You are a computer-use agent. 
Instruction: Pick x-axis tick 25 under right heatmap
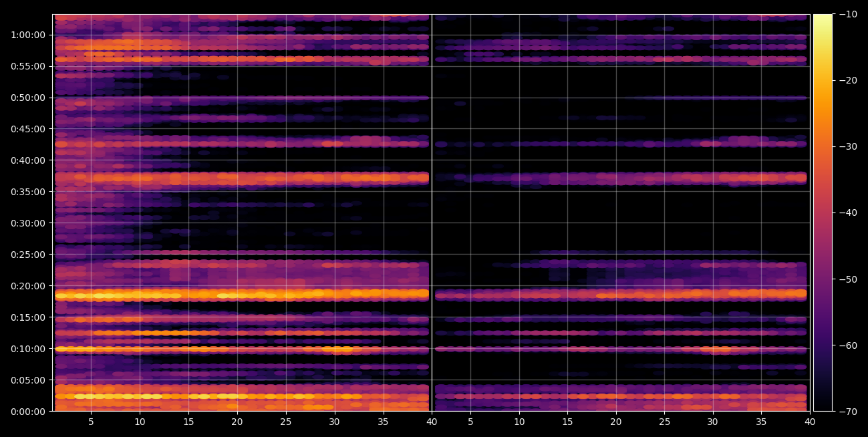pyautogui.click(x=664, y=422)
